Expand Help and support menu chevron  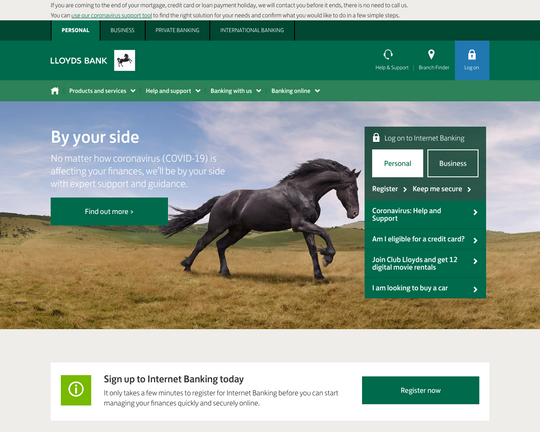[x=198, y=91]
